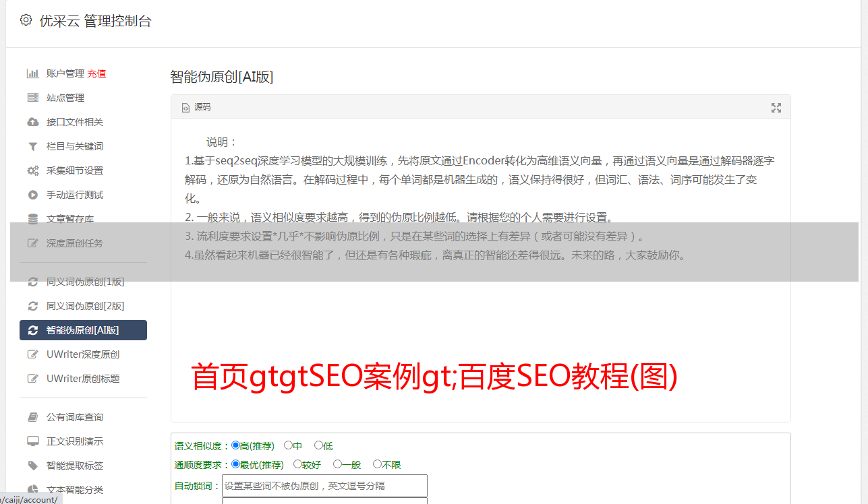The image size is (868, 504).
Task: Click the edit icon for UWriter深度原创
Action: tap(32, 354)
